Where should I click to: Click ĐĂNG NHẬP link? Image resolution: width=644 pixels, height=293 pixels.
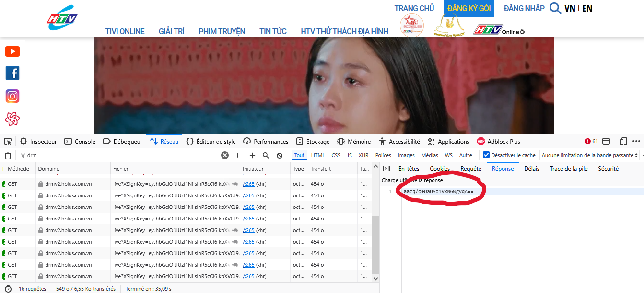click(524, 8)
